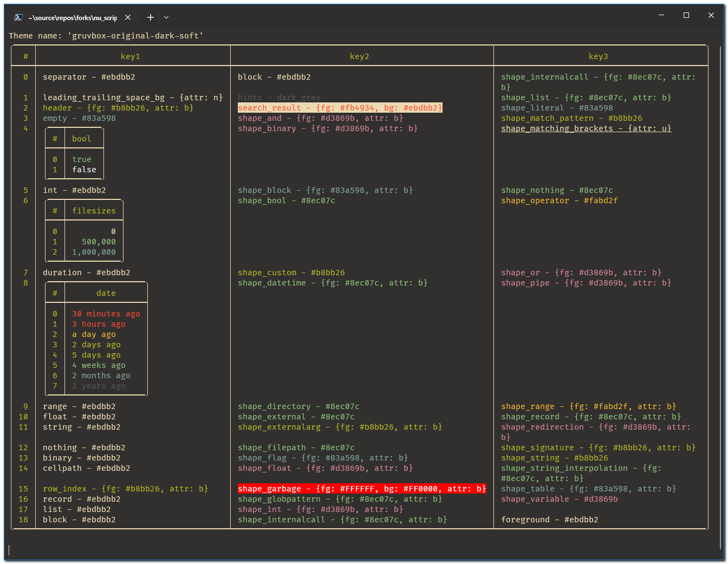Click the 'false' value in bool table
This screenshot has width=728, height=564.
coord(84,170)
